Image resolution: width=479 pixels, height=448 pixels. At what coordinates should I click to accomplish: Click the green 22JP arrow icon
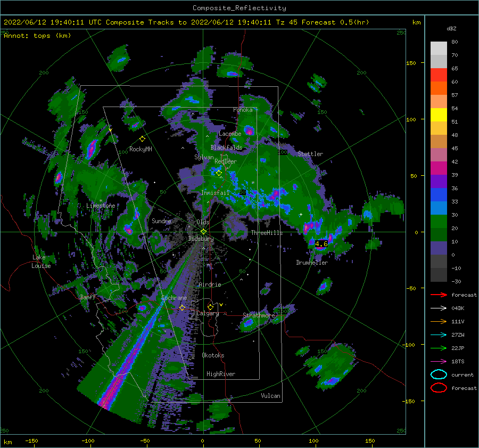pos(439,348)
